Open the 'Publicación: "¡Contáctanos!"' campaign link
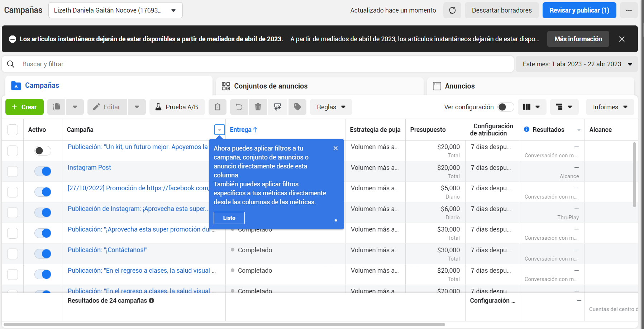The image size is (644, 329). [108, 250]
